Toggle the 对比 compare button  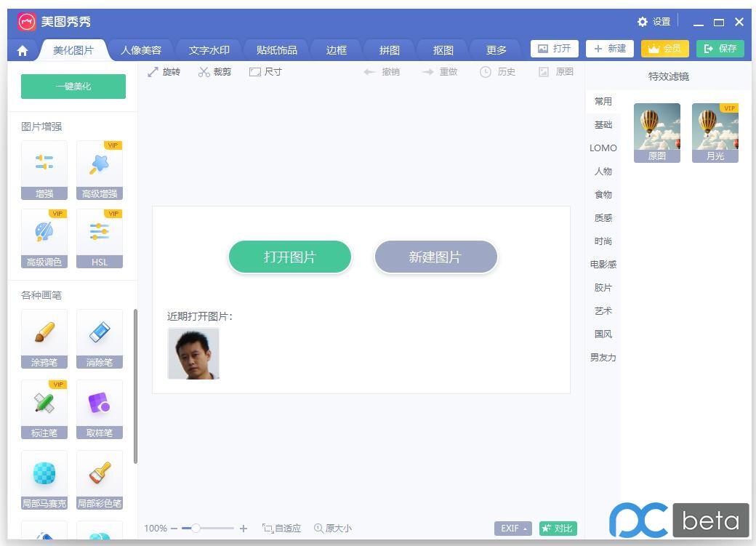click(558, 529)
